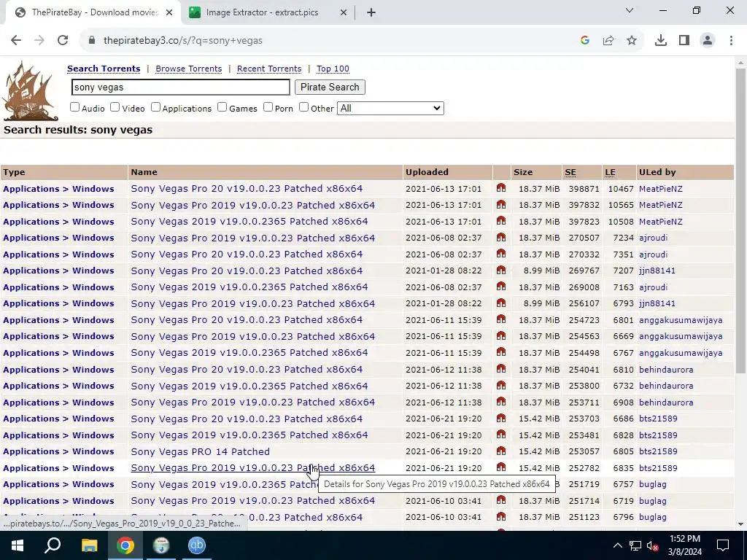Bookmark this page with the star icon
This screenshot has width=747, height=560.
coord(632,41)
